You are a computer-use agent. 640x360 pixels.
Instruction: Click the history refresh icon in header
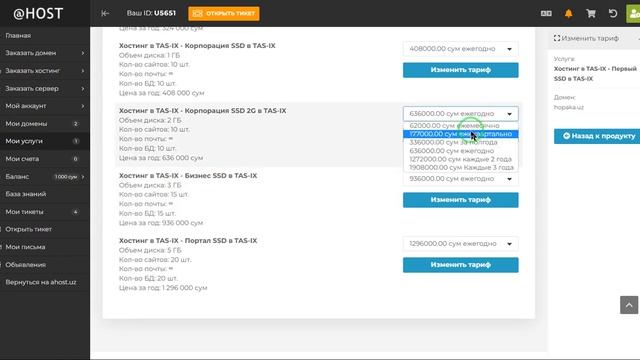pyautogui.click(x=613, y=13)
